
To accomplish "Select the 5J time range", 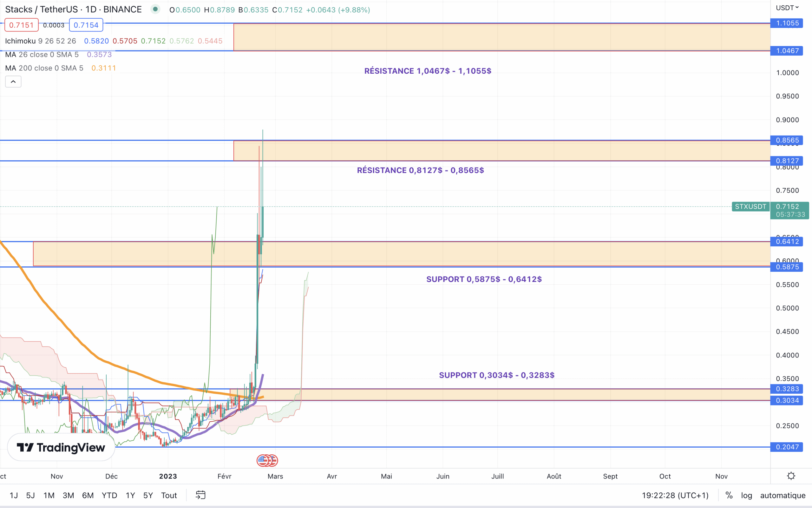I will tap(30, 495).
